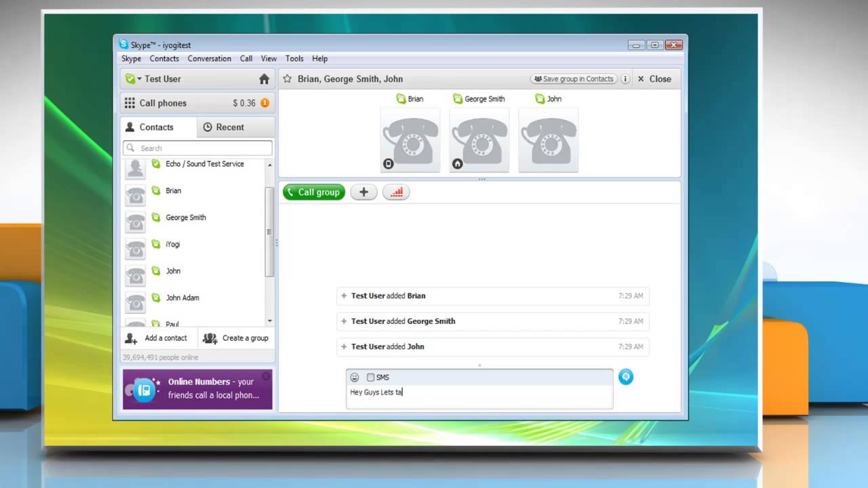Screen dimensions: 868x488
Task: Select Echo / Sound Test Service contact
Action: tap(193, 165)
